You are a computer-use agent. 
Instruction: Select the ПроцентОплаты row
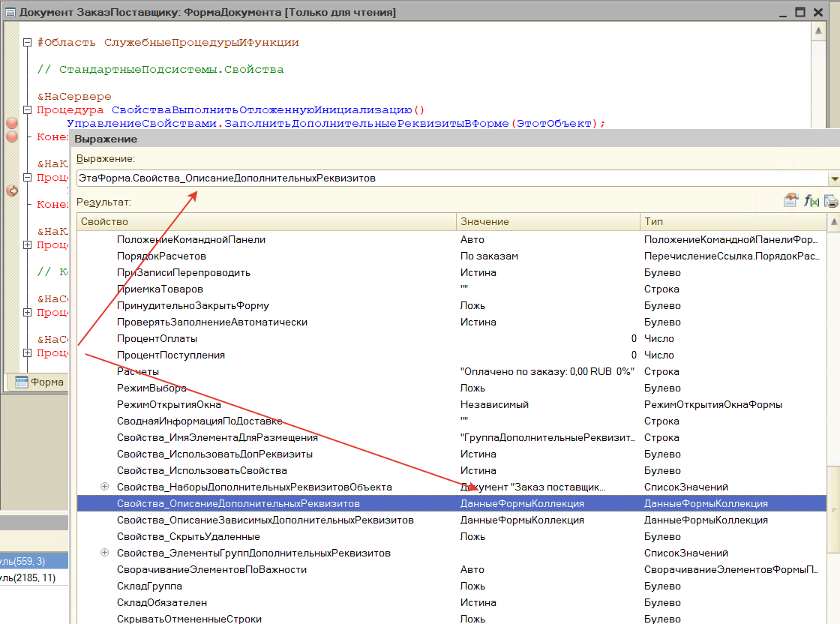[x=451, y=338]
